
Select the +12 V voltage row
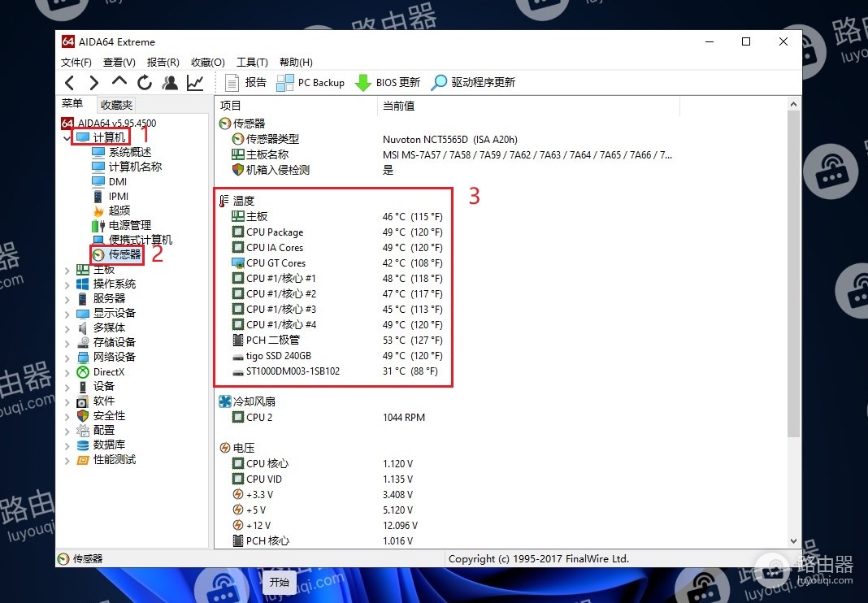(x=325, y=526)
